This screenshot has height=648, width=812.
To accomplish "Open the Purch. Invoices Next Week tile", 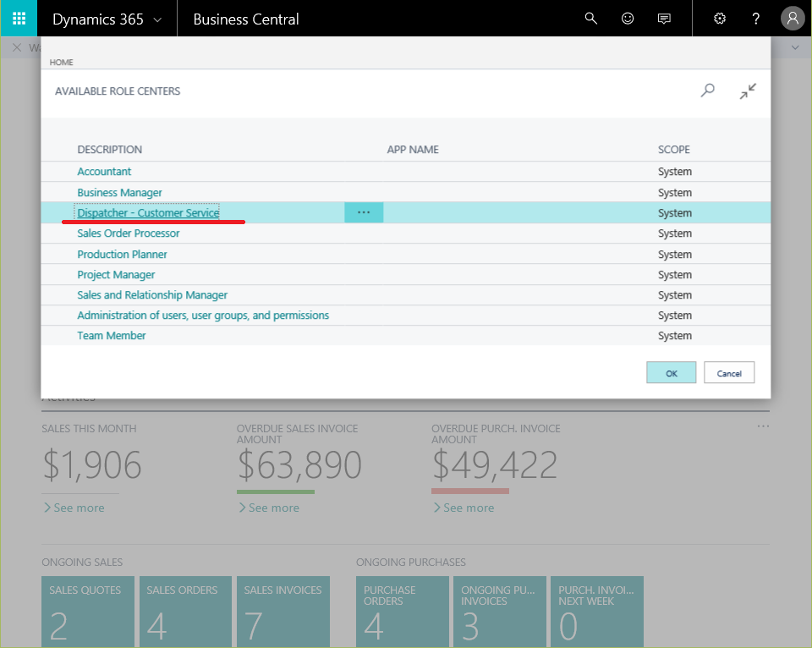I will coord(597,612).
